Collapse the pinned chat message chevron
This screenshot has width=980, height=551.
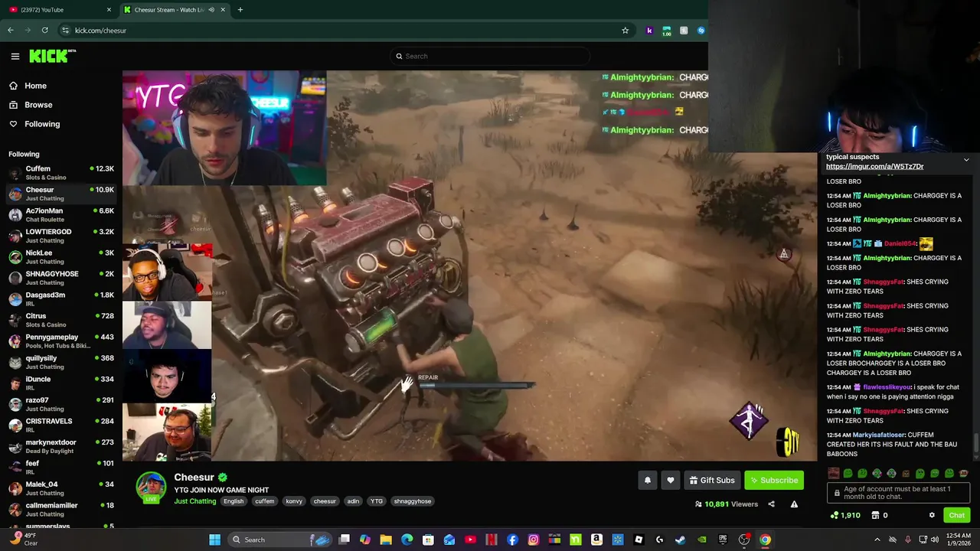tap(966, 160)
